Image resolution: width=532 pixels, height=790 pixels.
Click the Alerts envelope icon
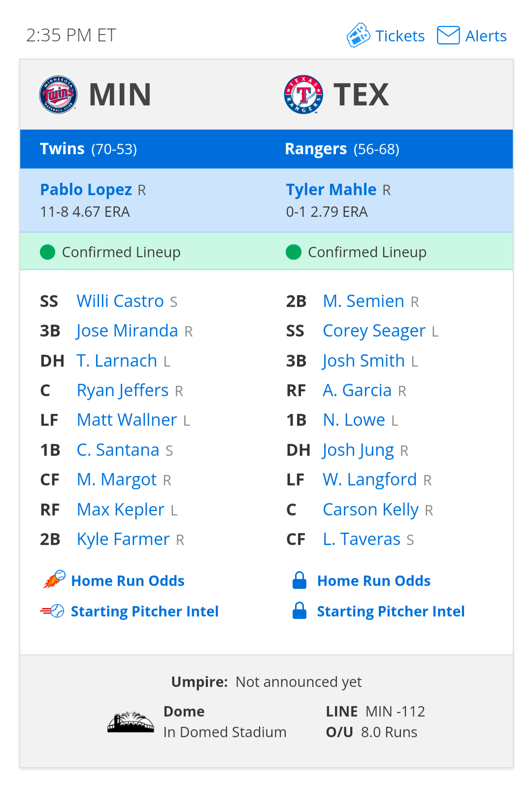click(448, 35)
